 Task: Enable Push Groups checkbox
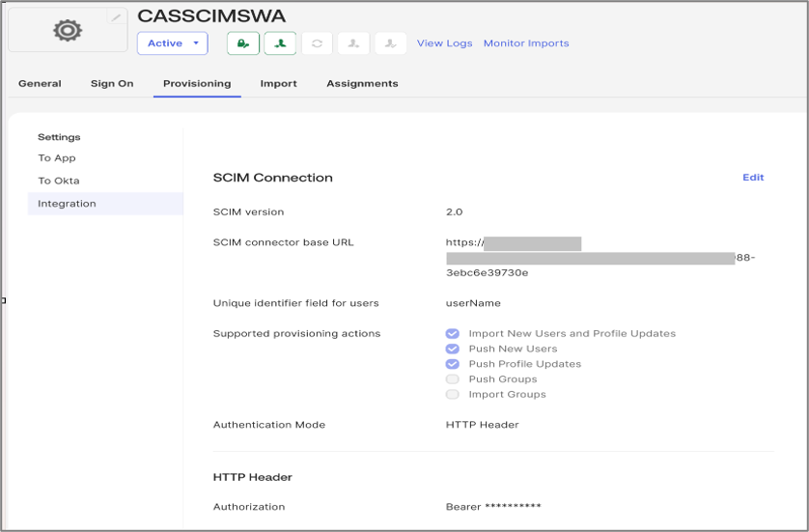pos(453,379)
